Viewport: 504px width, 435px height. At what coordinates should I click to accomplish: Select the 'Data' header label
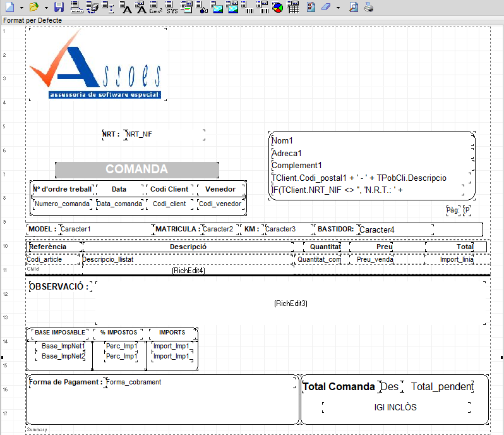pos(119,189)
